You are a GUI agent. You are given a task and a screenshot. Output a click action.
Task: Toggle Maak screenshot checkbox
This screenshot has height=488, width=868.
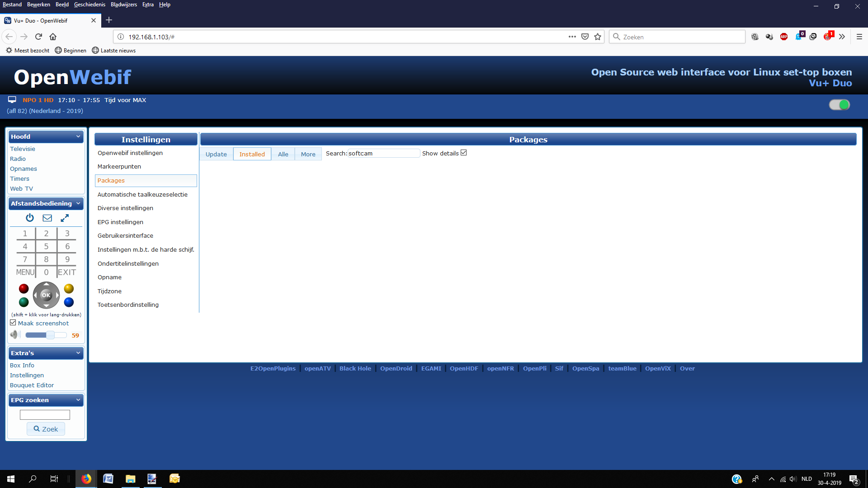[13, 323]
